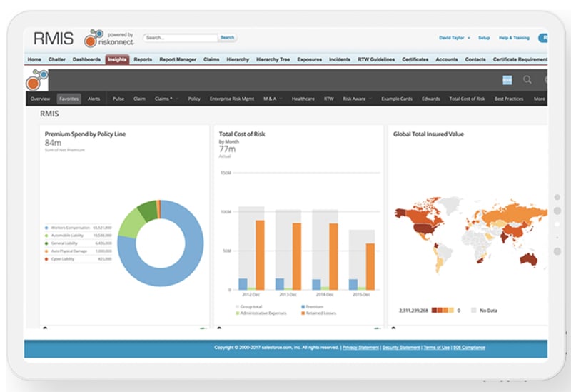The image size is (571, 392).
Task: Expand the Claims * dropdown tab
Action: click(x=166, y=99)
